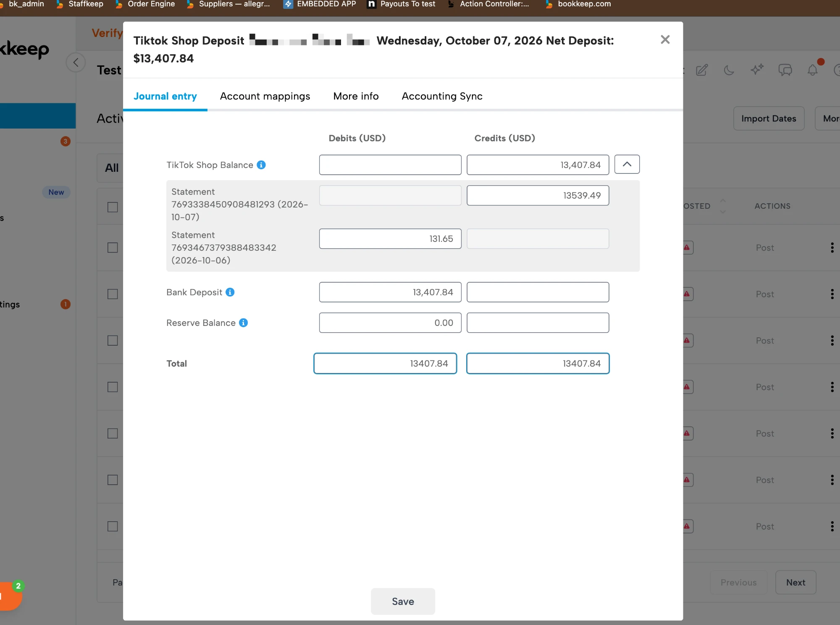Collapse the TikTok Shop Balance breakdown
The image size is (840, 625).
coord(627,164)
